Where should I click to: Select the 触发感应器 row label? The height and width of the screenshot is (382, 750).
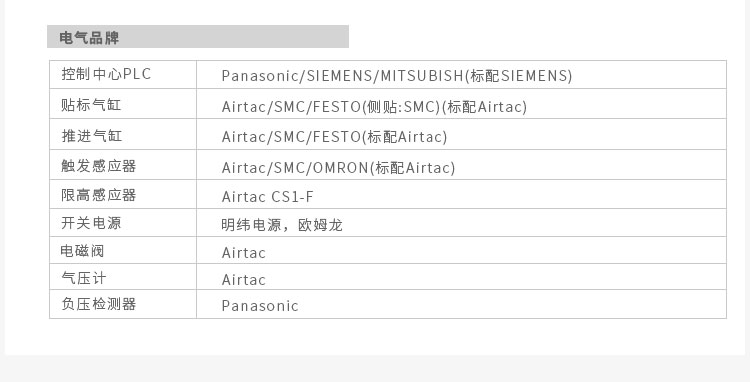pos(99,166)
